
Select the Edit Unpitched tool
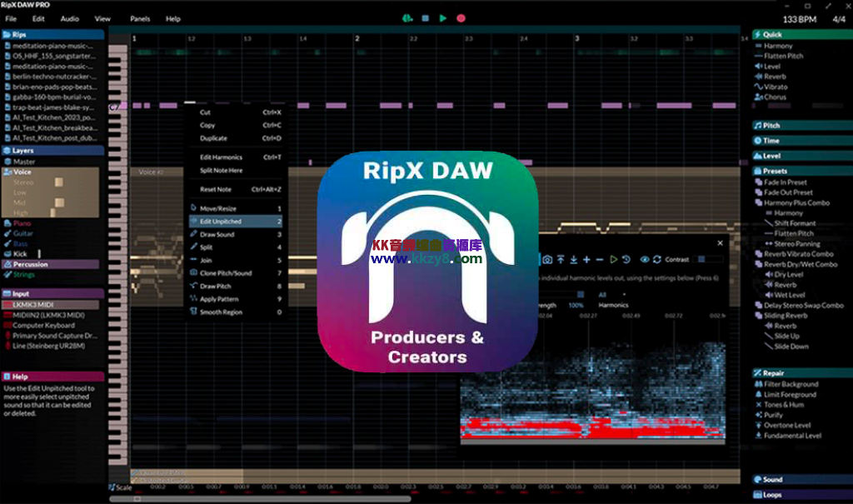click(236, 222)
